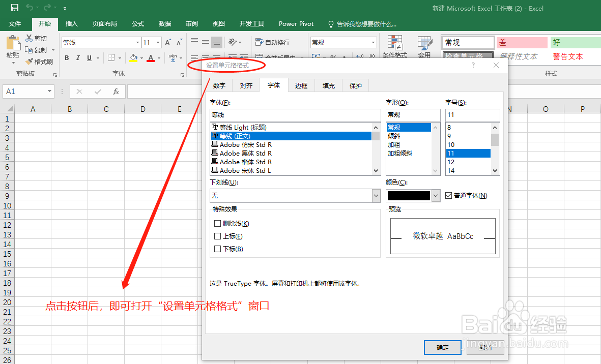The height and width of the screenshot is (364, 601).
Task: Open the number format (常规) dropdown in ribbon
Action: [x=373, y=43]
